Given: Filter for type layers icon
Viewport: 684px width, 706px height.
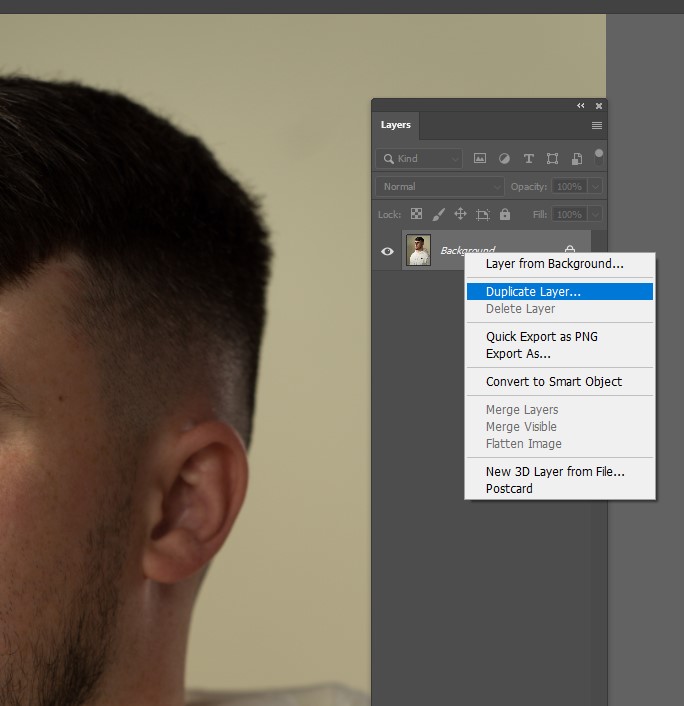Looking at the screenshot, I should (x=528, y=158).
